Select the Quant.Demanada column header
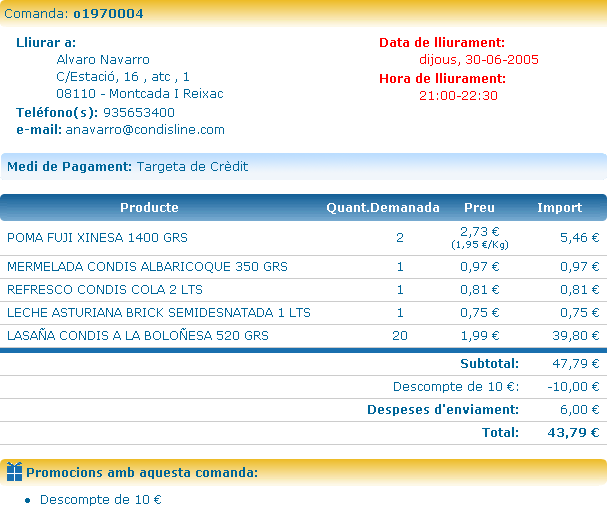 click(x=383, y=208)
